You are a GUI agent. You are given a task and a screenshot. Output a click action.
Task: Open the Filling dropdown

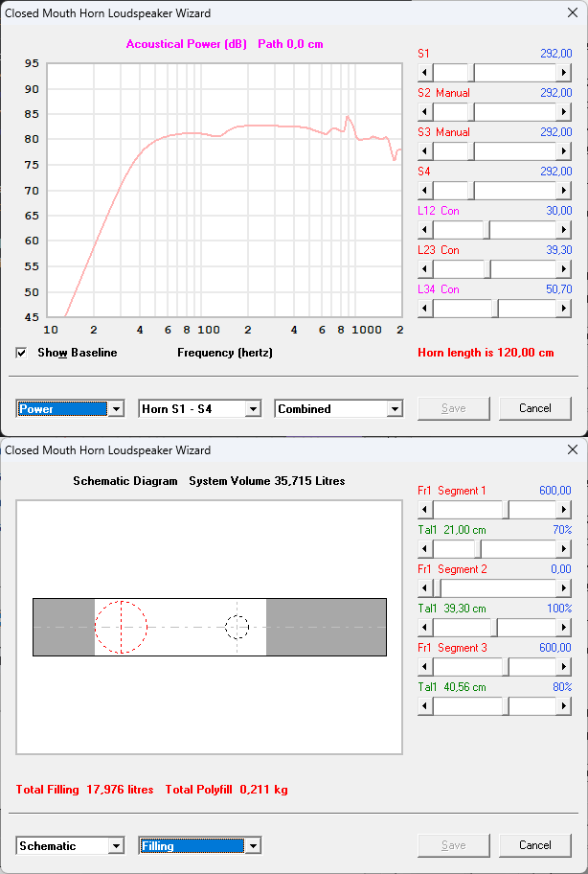pos(253,846)
